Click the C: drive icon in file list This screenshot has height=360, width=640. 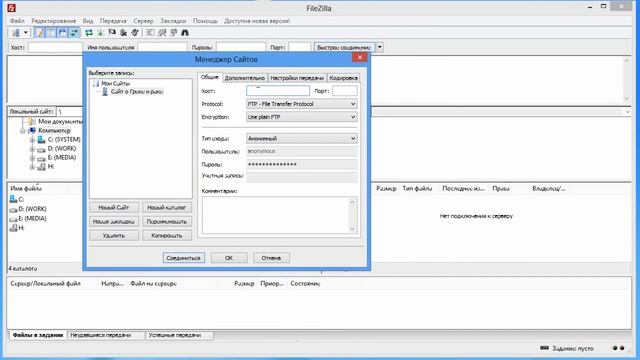click(13, 199)
